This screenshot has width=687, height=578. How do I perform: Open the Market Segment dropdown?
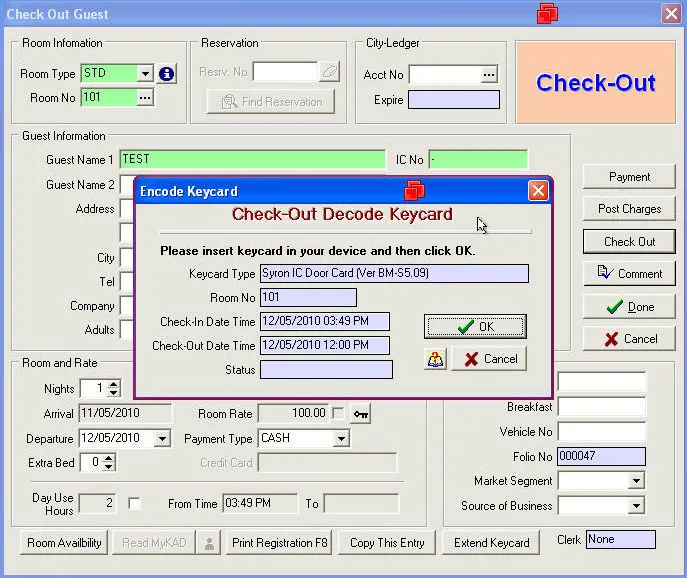point(636,481)
